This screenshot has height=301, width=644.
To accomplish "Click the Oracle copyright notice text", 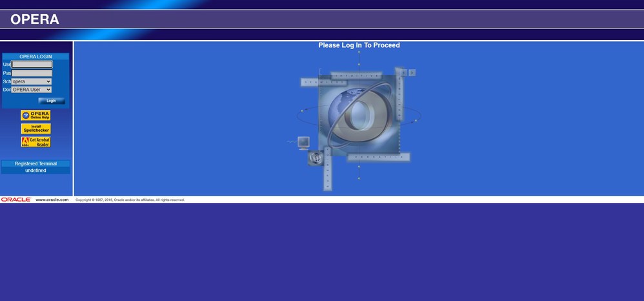I will coord(130,200).
